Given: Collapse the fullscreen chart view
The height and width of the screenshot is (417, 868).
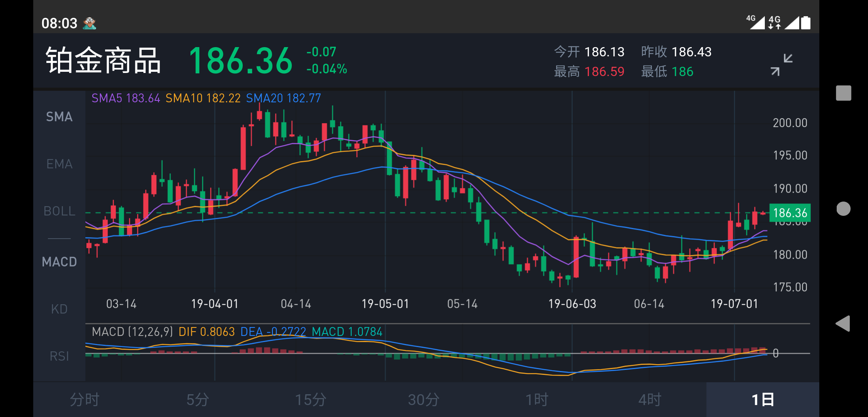Looking at the screenshot, I should 781,64.
